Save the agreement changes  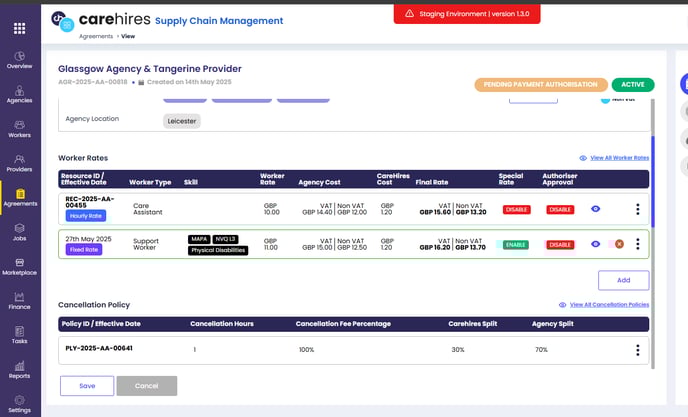pyautogui.click(x=87, y=386)
